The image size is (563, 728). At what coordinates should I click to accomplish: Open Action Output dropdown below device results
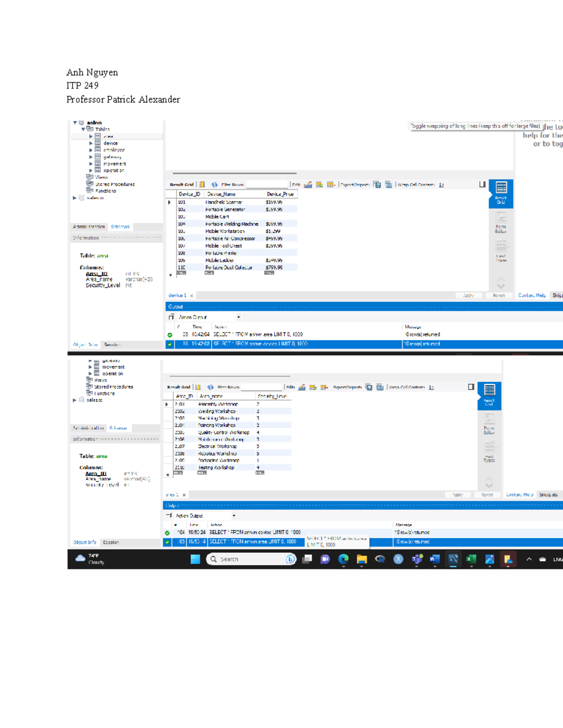point(238,317)
